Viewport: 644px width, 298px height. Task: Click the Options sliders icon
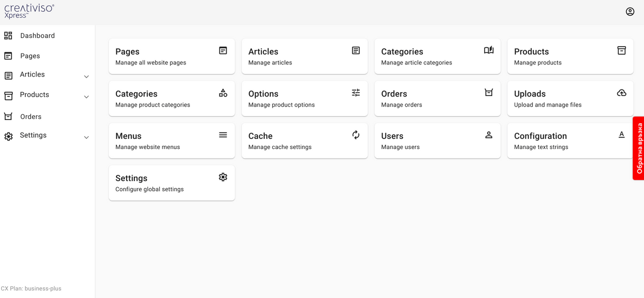[x=356, y=93]
